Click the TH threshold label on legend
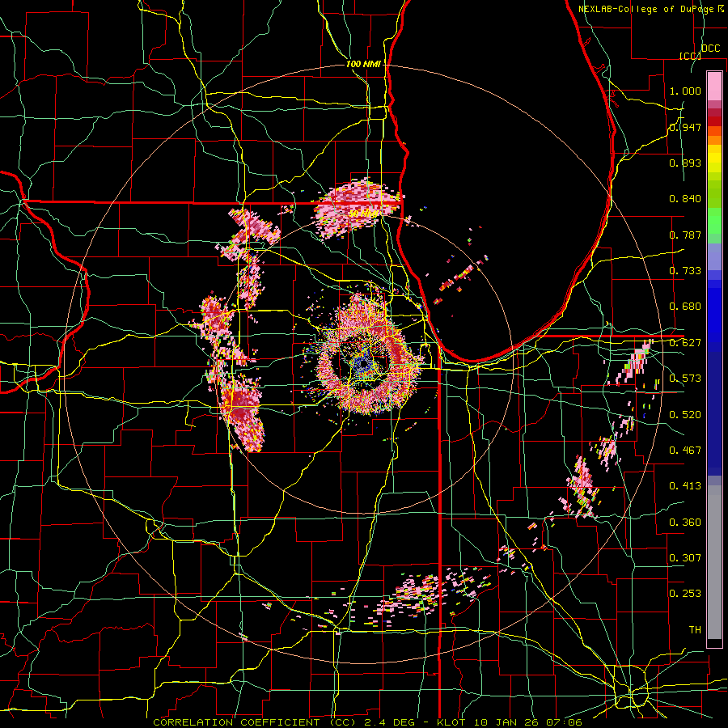This screenshot has width=728, height=728. tap(695, 630)
